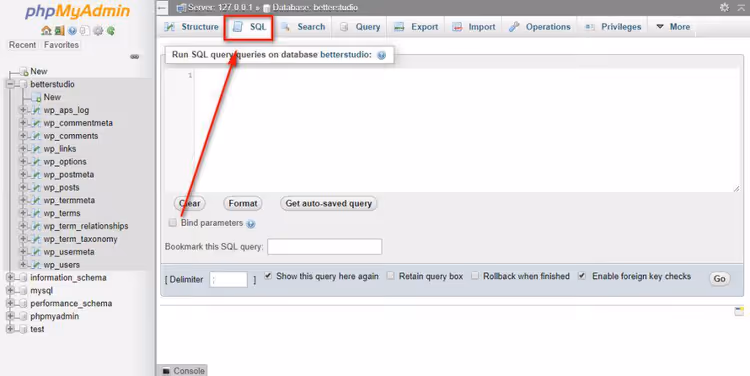Expand the performance_schema database

(x=10, y=303)
